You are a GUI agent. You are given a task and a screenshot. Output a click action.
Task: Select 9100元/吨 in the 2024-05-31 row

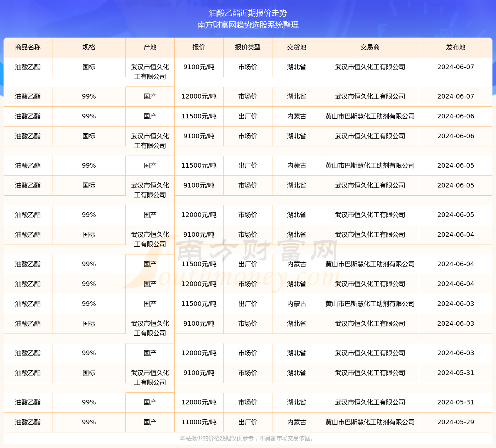pyautogui.click(x=199, y=373)
